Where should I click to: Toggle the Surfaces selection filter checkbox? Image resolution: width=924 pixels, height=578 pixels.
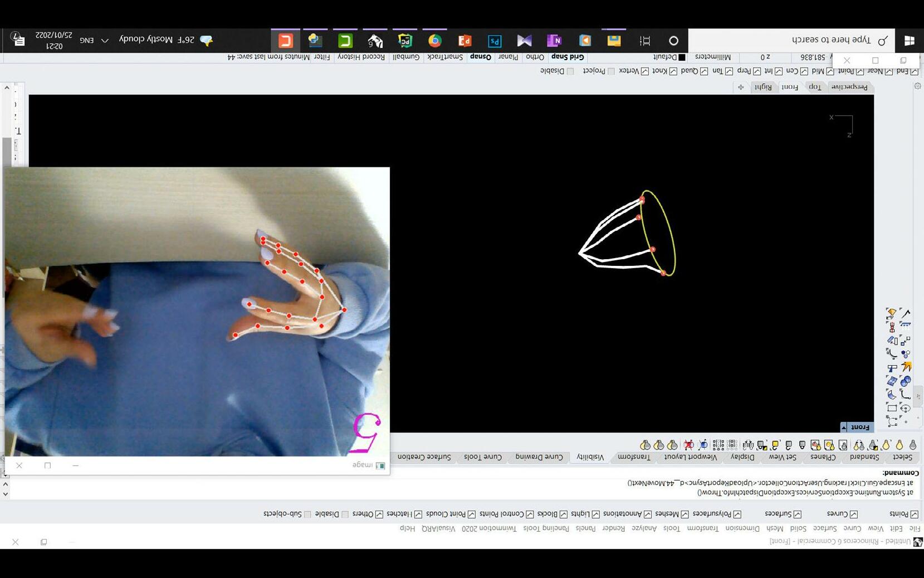tap(797, 514)
